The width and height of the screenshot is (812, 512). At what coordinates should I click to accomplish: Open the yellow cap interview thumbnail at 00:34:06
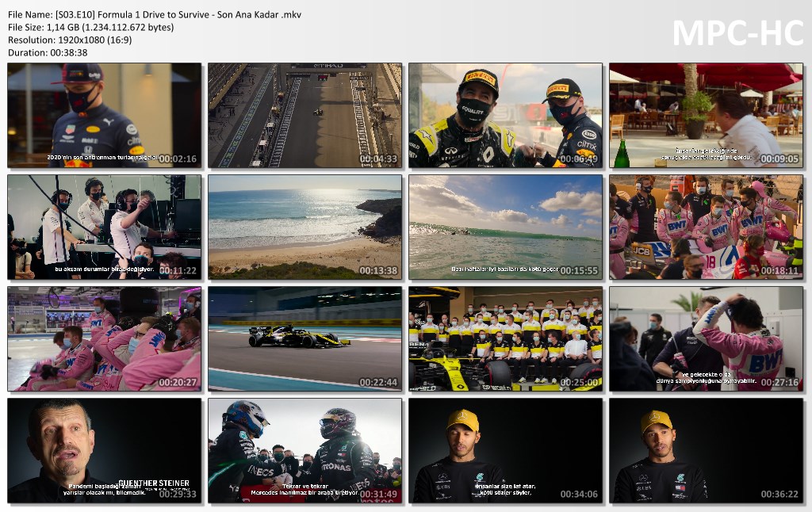pos(505,451)
